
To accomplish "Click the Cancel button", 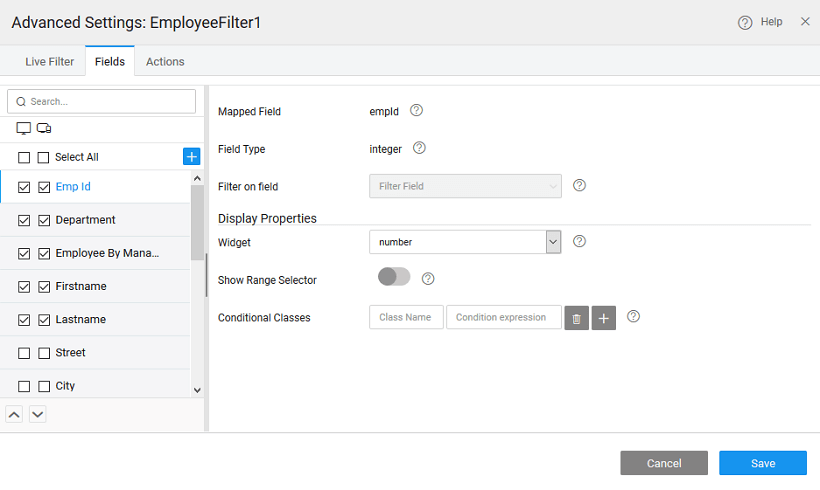I will 663,463.
